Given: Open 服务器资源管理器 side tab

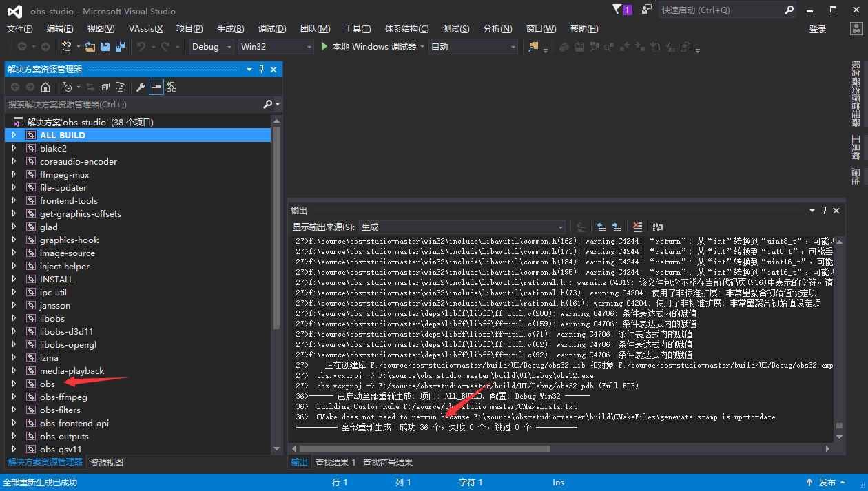Looking at the screenshot, I should [x=856, y=94].
